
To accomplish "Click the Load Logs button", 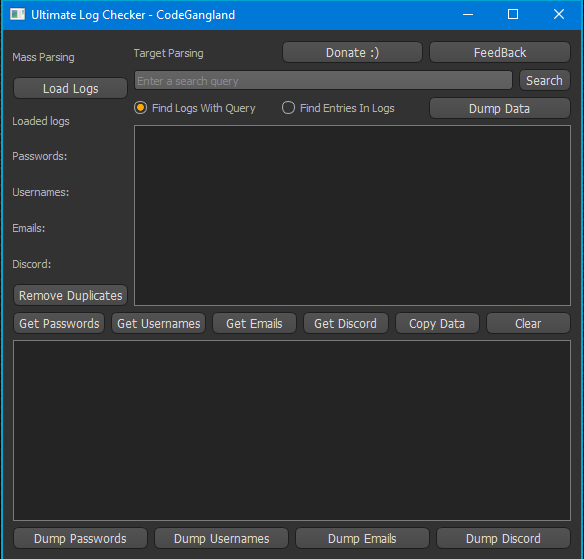I will tap(70, 88).
